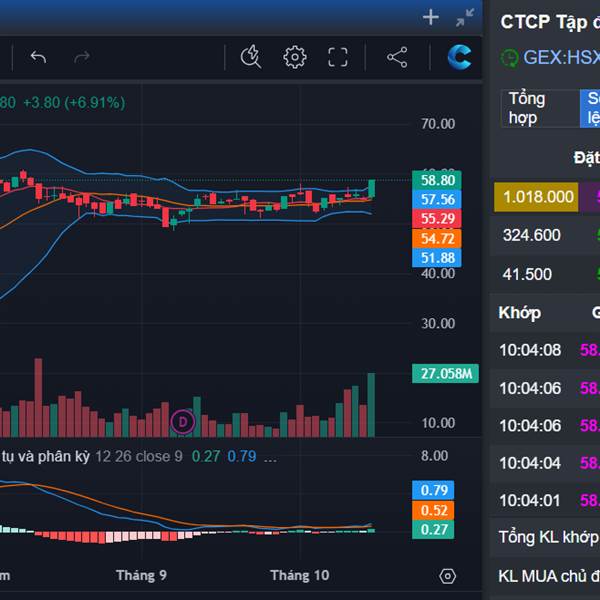The height and width of the screenshot is (600, 600).
Task: Click the MACD 0.52 orange label
Action: click(433, 510)
